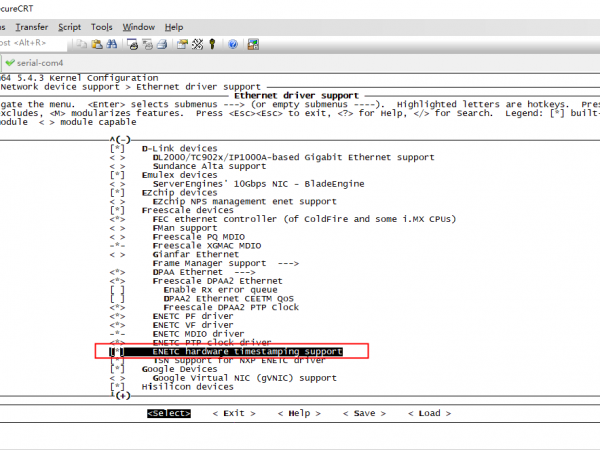The width and height of the screenshot is (600, 450).
Task: Click the green checkmark on serial-com4 tab
Action: pyautogui.click(x=9, y=62)
